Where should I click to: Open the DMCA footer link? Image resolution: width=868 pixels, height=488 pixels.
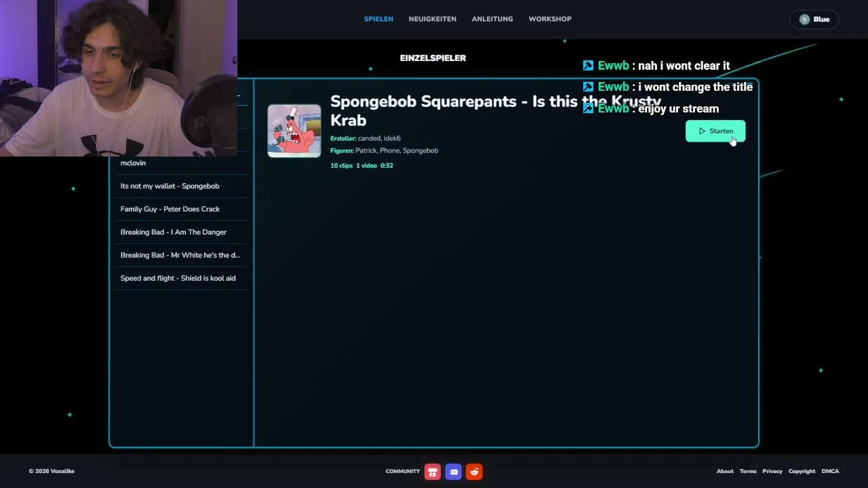[x=830, y=472]
